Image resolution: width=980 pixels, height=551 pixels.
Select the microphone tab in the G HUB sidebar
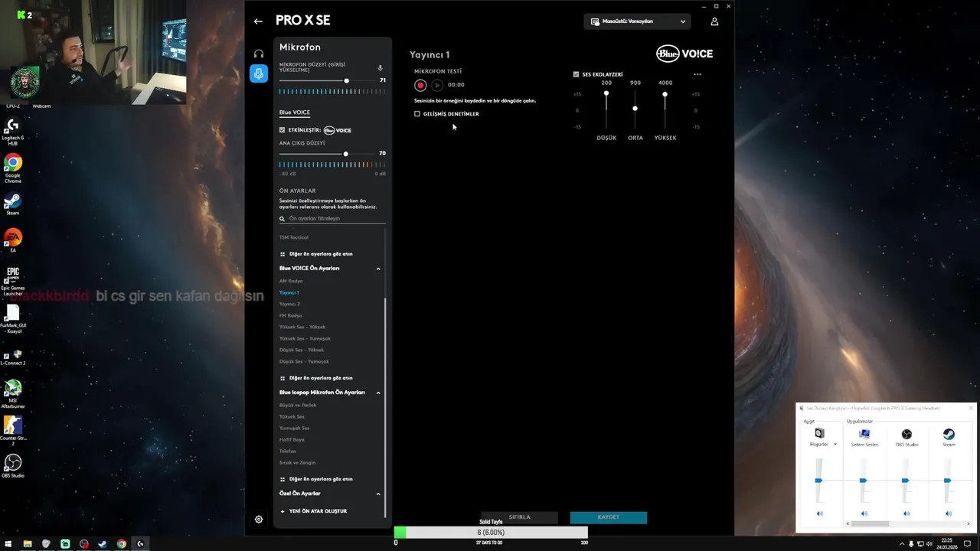coord(259,73)
